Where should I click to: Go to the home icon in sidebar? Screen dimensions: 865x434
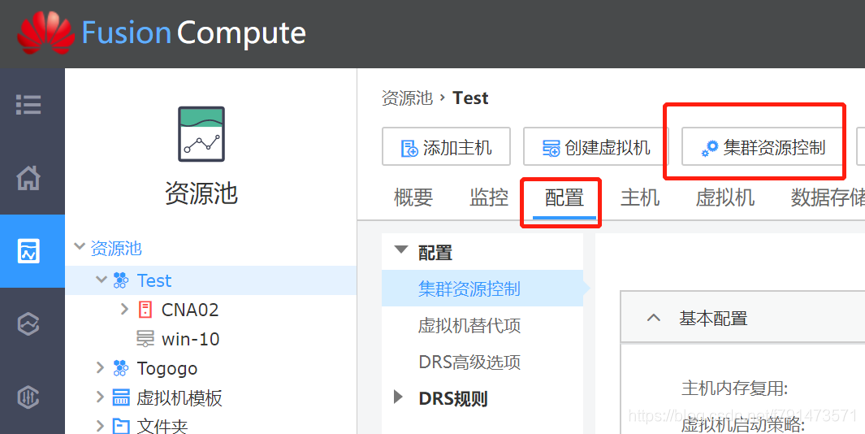28,178
